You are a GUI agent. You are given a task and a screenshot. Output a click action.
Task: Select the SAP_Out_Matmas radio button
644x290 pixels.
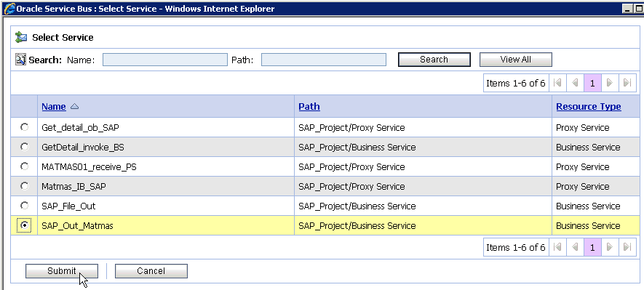pyautogui.click(x=25, y=225)
